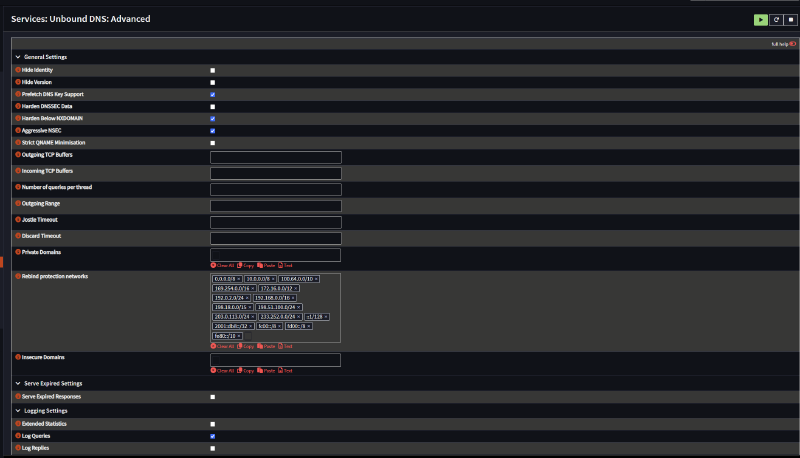Show help info for Serve Expired Responses
This screenshot has width=800, height=458.
click(18, 396)
